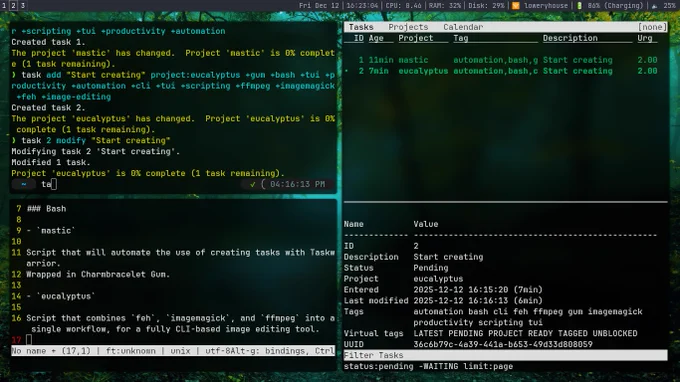Click the [none] context indicator
The height and width of the screenshot is (382, 680).
click(x=652, y=27)
